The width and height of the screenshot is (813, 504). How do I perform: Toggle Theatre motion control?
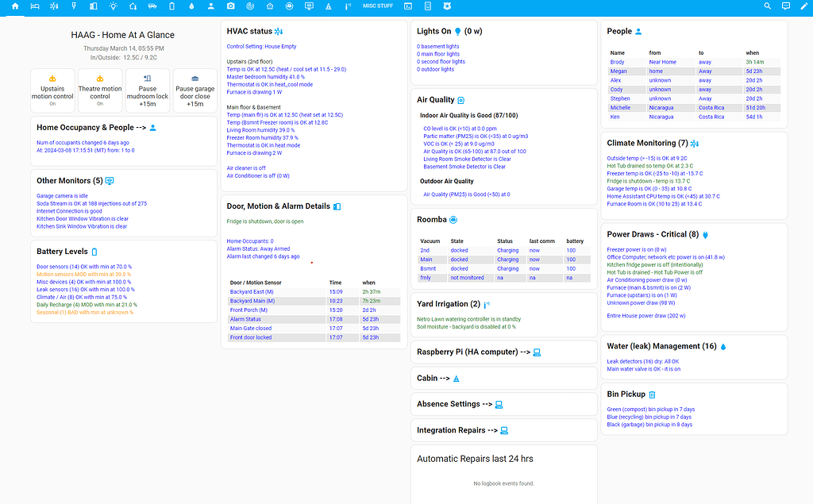coord(100,90)
